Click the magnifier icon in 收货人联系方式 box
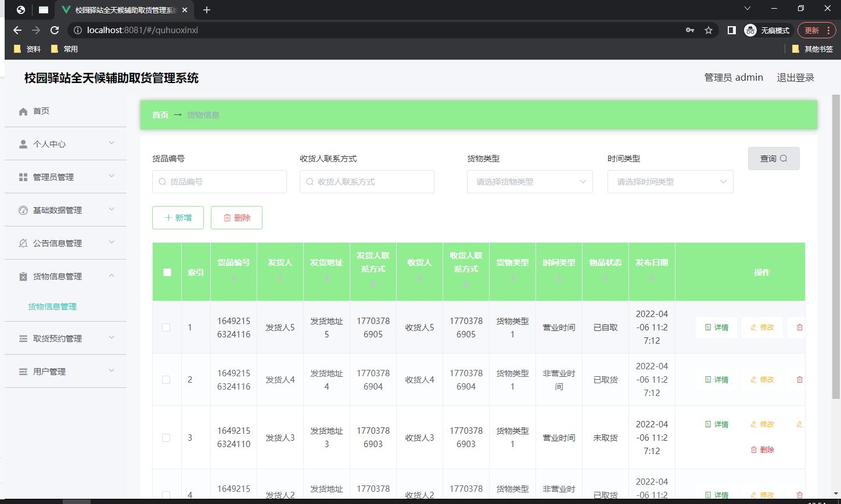Image resolution: width=841 pixels, height=504 pixels. pos(310,182)
